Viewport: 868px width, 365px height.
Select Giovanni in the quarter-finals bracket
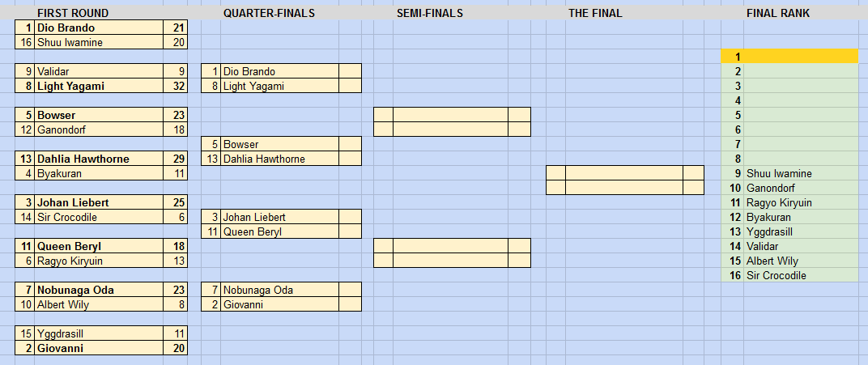pos(279,304)
